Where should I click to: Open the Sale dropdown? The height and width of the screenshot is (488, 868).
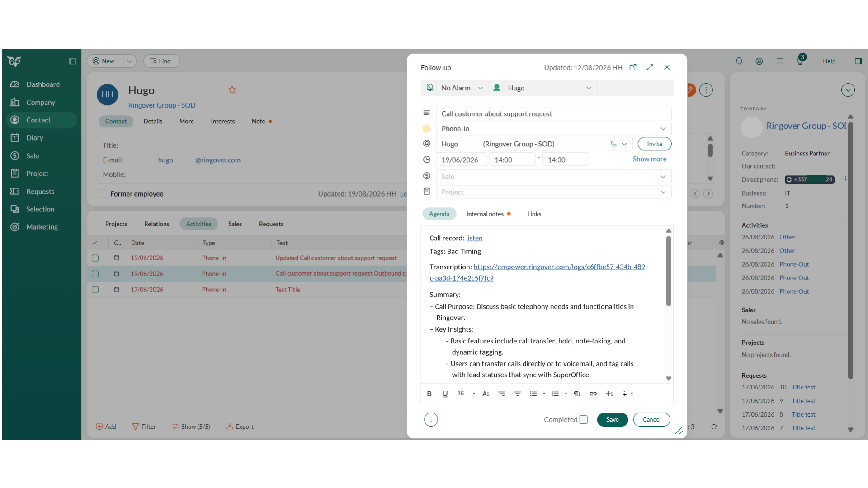(x=554, y=177)
